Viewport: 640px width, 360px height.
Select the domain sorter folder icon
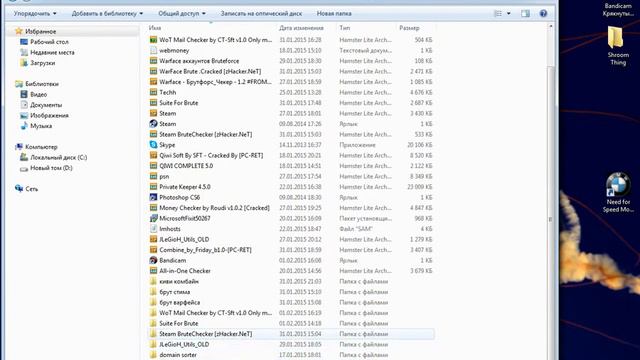tap(153, 355)
